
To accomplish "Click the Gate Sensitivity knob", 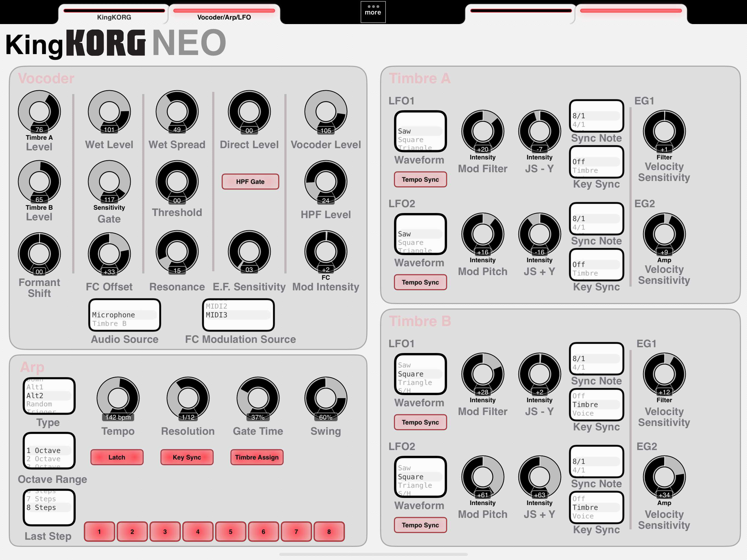I will tap(109, 182).
